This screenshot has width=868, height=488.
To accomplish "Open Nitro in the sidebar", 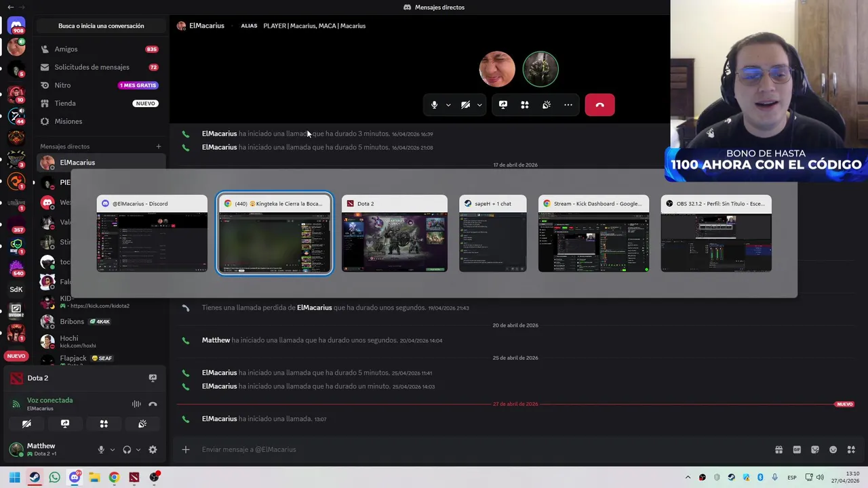I will [x=101, y=85].
